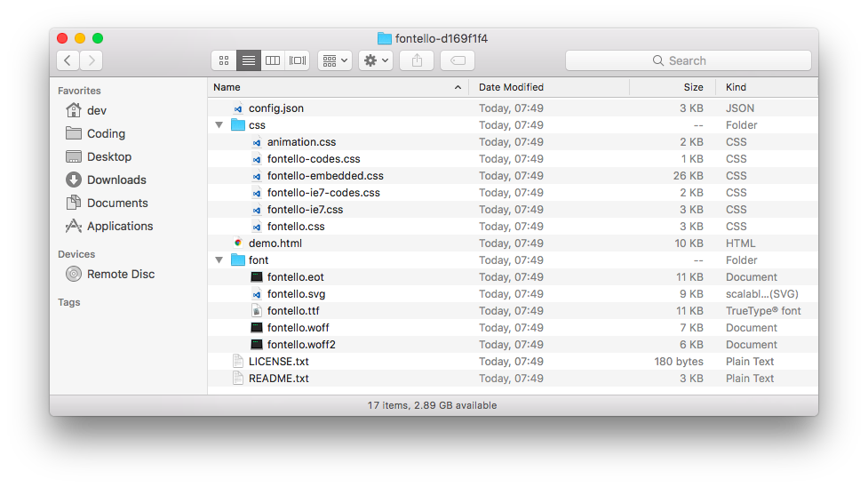
Task: Select the fontello.eot file icon
Action: pos(256,277)
